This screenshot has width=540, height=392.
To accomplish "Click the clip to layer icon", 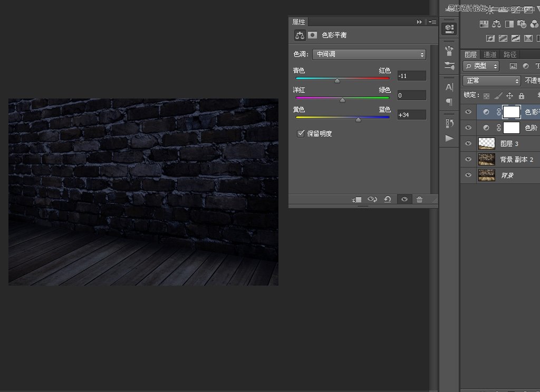I will (x=357, y=200).
